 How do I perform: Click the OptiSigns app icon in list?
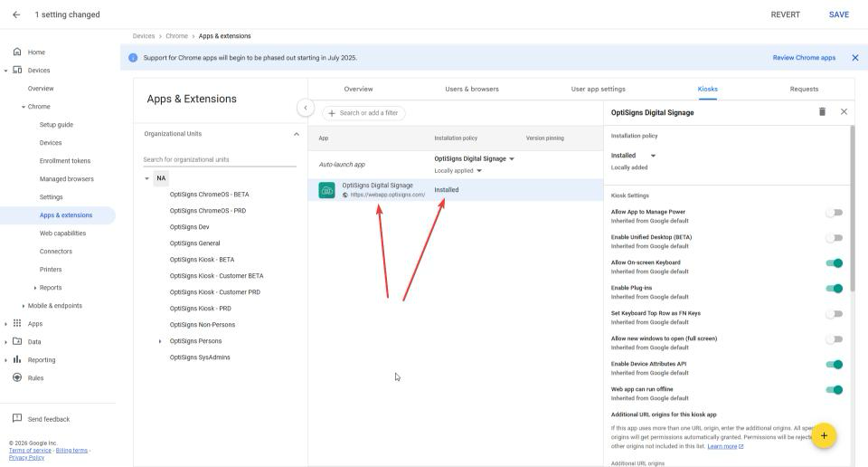(x=326, y=190)
